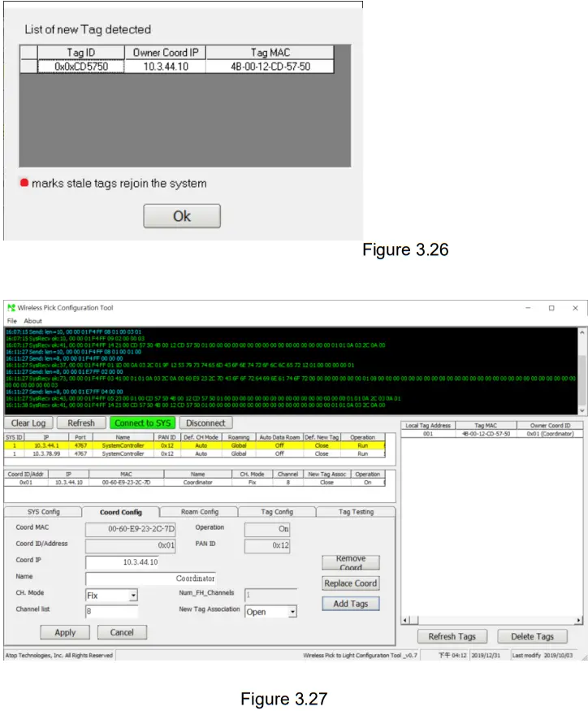
Task: Click the Coord ID/Address field
Action: (131, 545)
